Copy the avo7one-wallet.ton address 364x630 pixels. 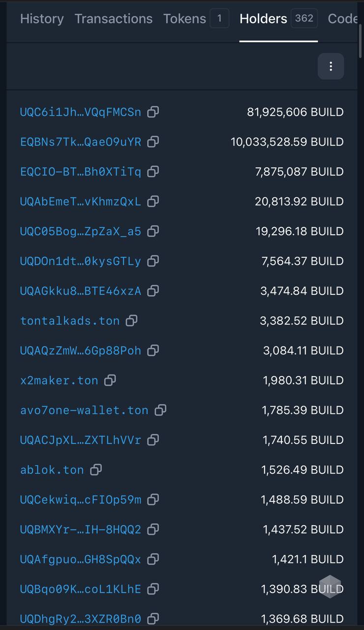(160, 410)
